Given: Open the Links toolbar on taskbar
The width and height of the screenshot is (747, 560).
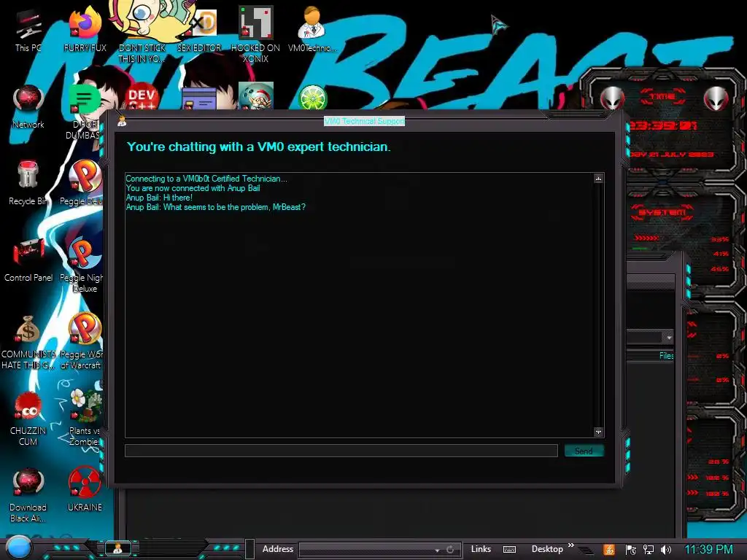Looking at the screenshot, I should 481,549.
